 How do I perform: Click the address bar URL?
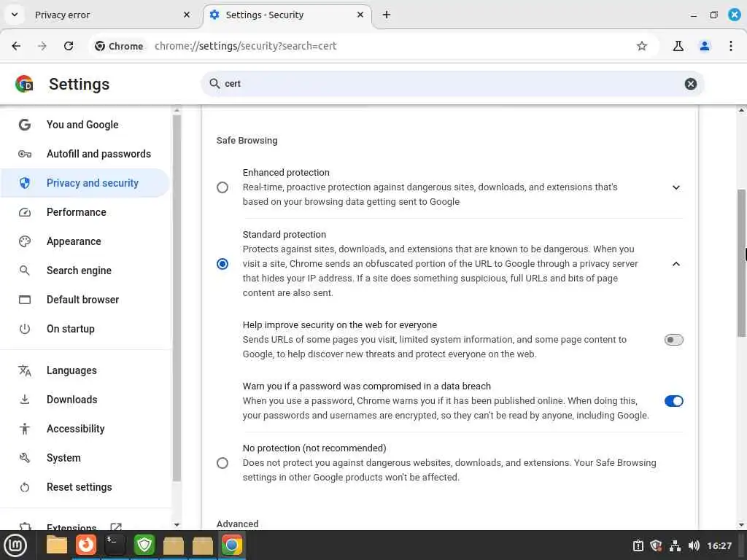tap(245, 46)
